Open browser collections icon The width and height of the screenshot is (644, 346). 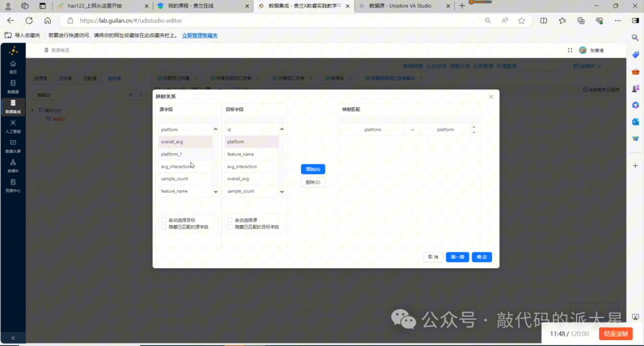coord(581,20)
